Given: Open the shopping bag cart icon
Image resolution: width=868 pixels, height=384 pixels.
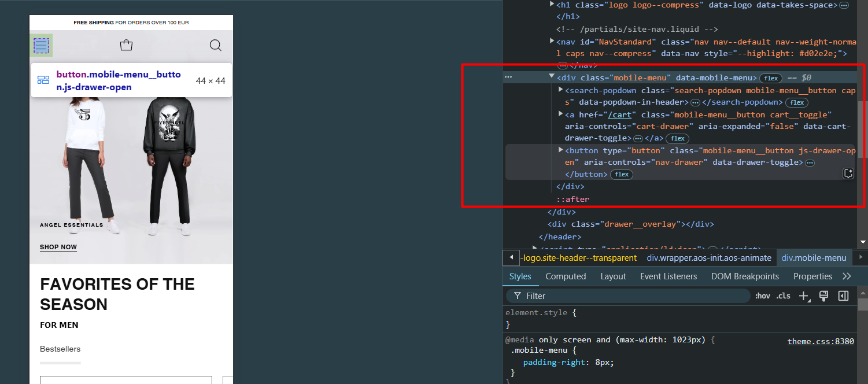Looking at the screenshot, I should click(x=126, y=45).
